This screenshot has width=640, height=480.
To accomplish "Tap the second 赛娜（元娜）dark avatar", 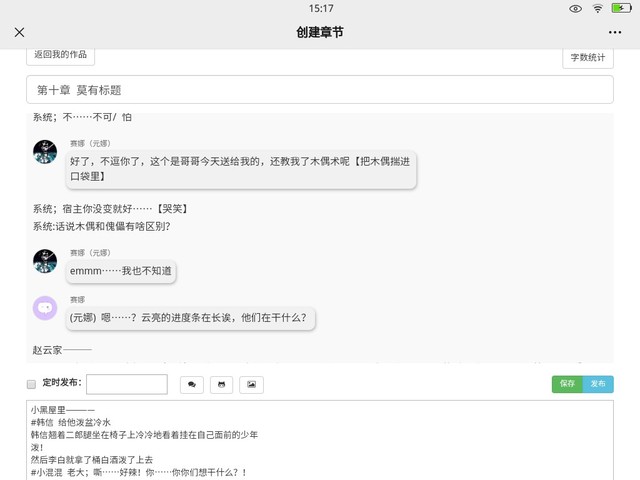I will coord(45,262).
